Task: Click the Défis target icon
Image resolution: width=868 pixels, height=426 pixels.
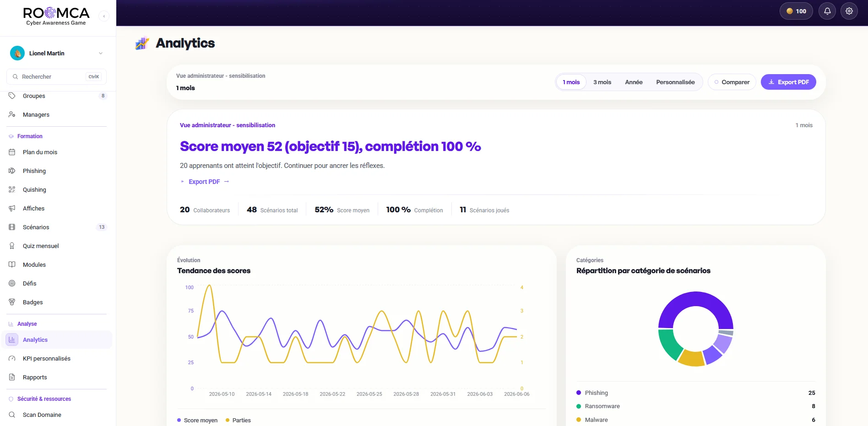Action: 12,283
